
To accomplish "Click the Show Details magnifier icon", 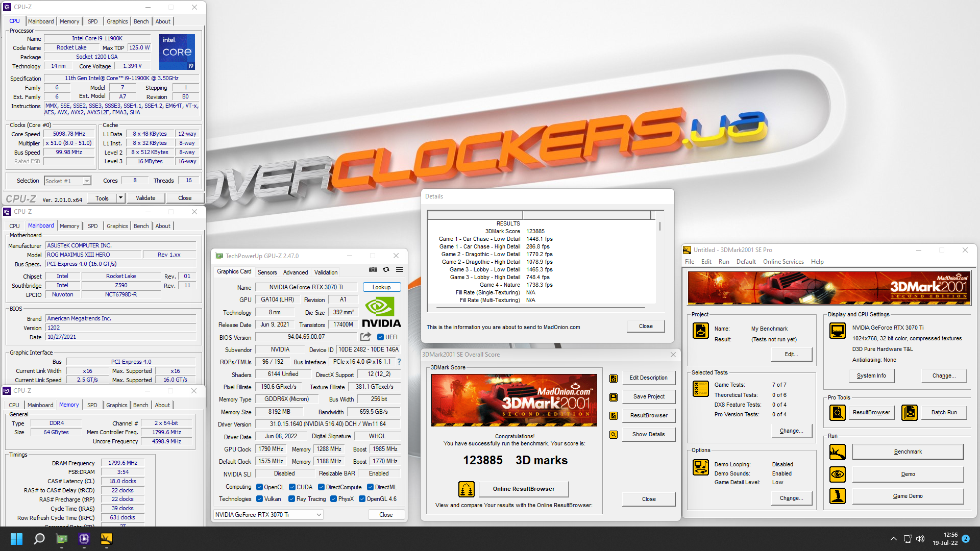I will [614, 435].
